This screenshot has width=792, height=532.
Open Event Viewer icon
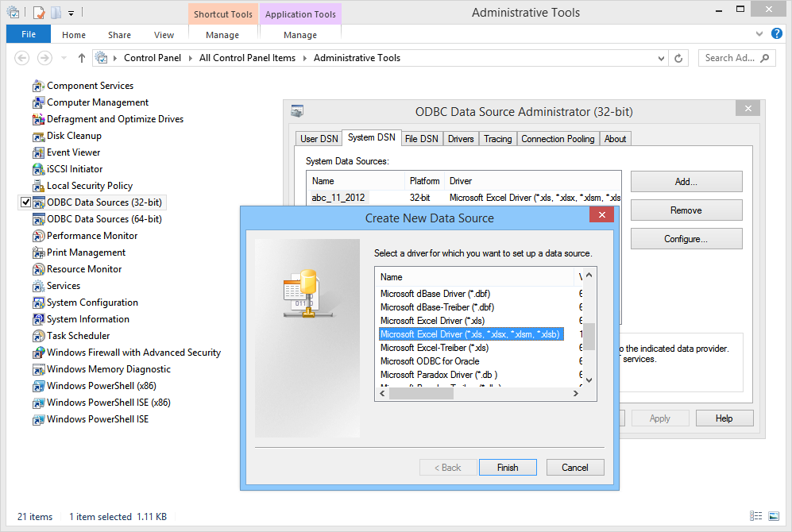click(x=38, y=153)
